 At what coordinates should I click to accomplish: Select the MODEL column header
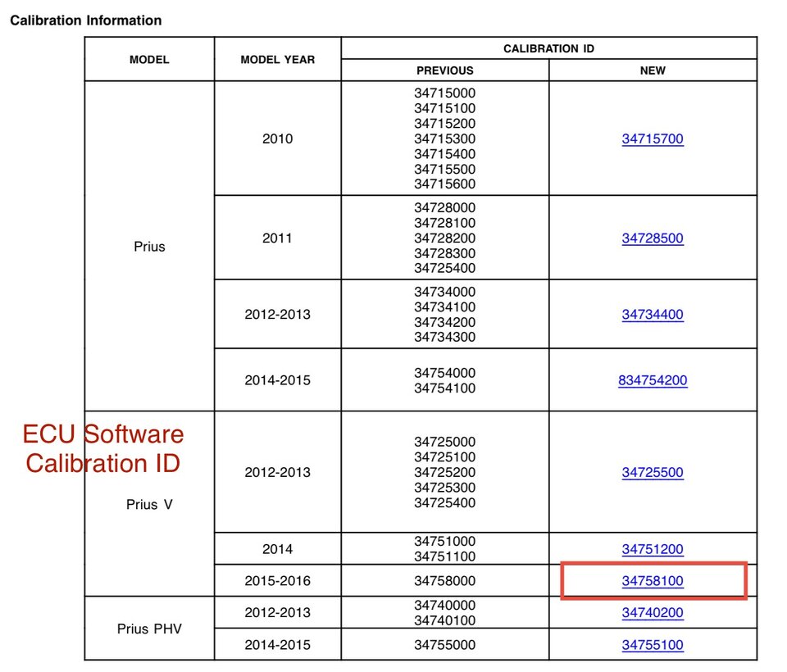(x=149, y=60)
